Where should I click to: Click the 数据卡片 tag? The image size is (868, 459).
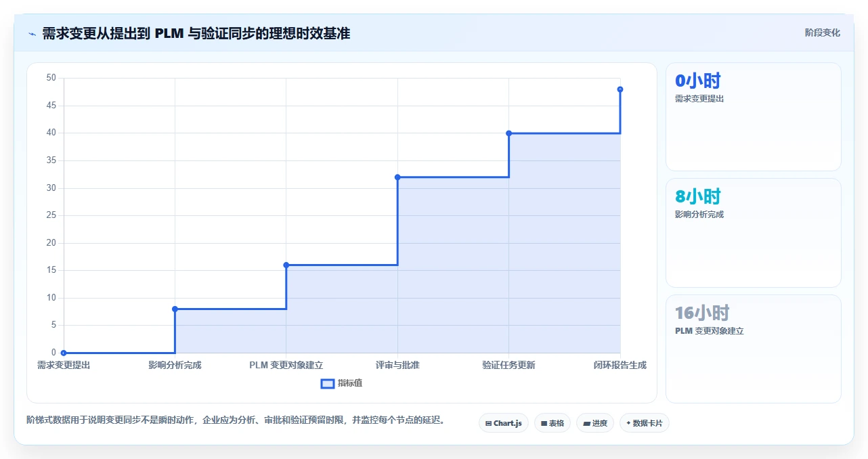pos(645,423)
